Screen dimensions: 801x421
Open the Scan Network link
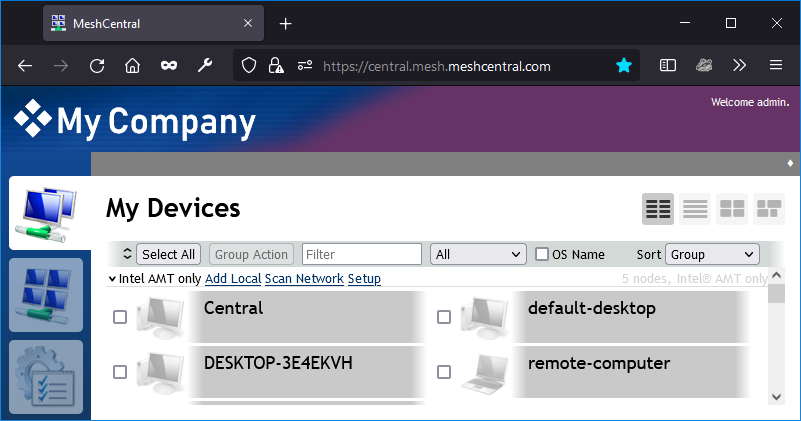coord(304,279)
